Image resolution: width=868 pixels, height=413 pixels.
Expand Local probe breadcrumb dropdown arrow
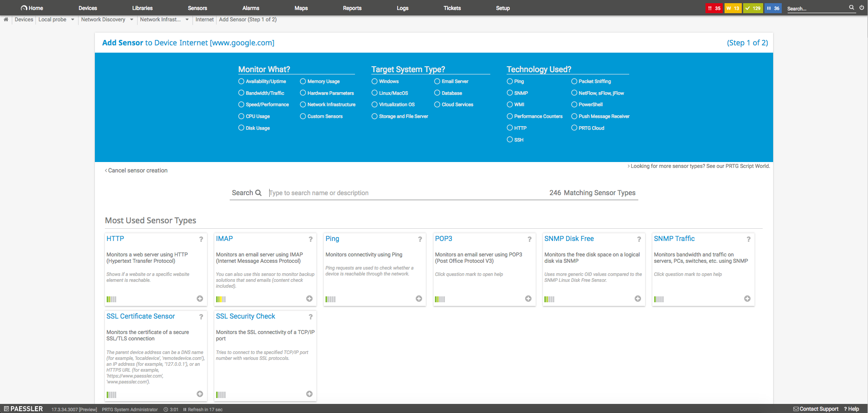tap(73, 20)
